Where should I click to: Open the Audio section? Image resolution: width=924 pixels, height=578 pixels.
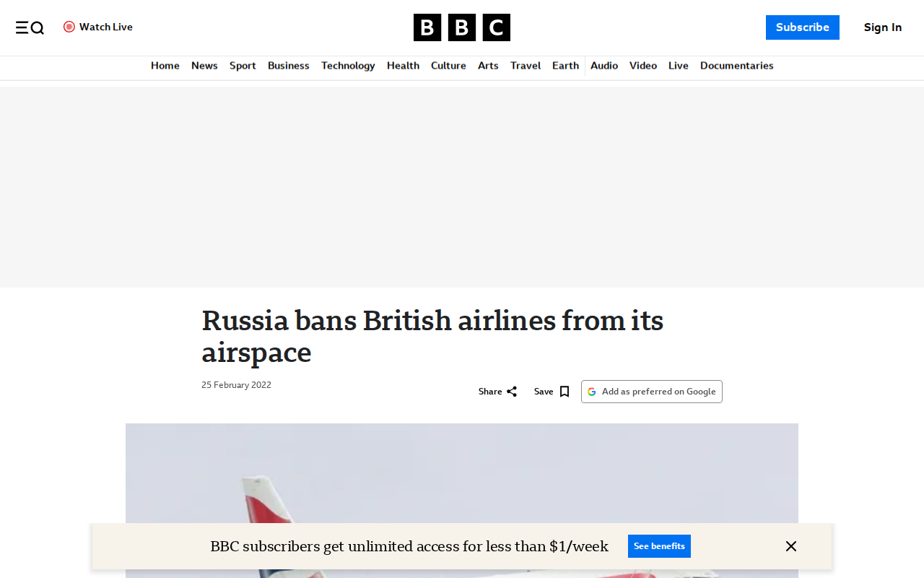(x=604, y=66)
